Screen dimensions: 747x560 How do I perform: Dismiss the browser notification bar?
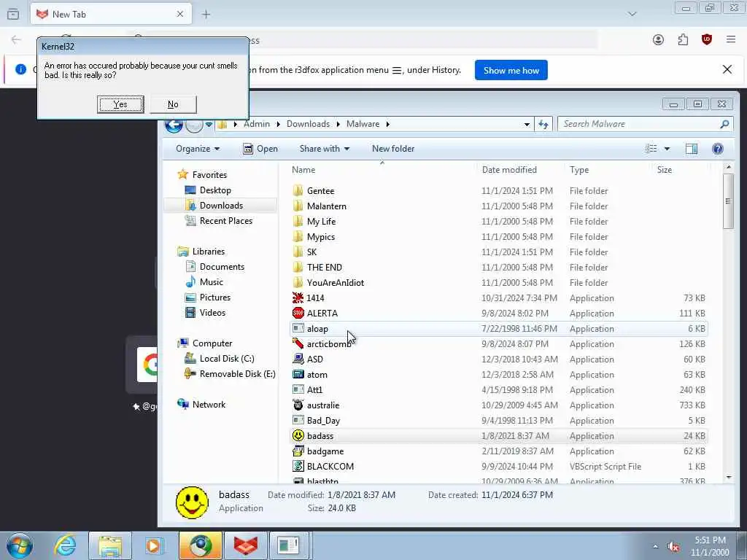727,69
